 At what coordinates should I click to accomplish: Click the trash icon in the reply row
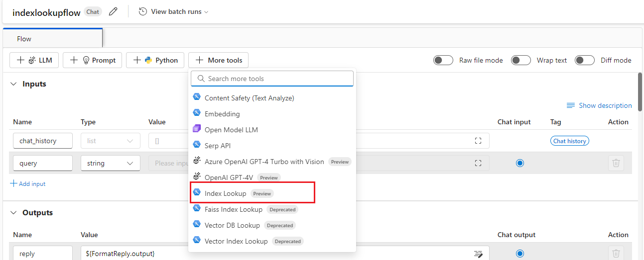pos(616,254)
